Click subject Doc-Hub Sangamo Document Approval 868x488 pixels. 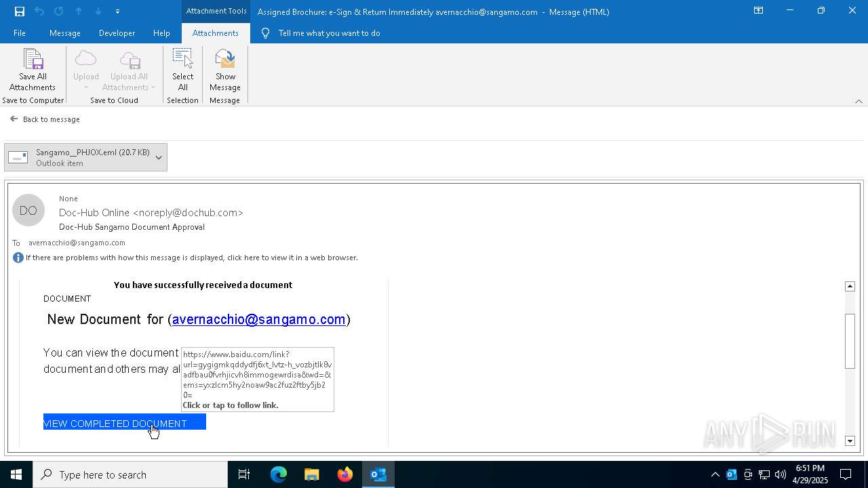click(x=132, y=227)
